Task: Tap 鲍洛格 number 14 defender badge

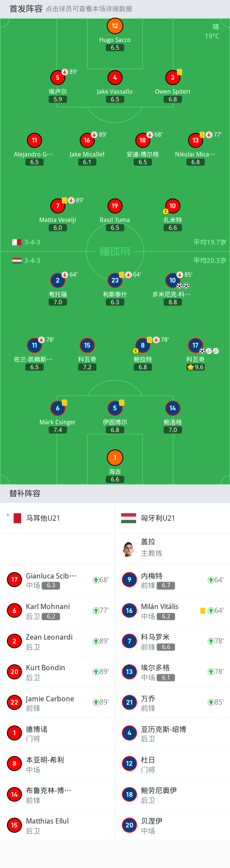Action: pos(172,408)
